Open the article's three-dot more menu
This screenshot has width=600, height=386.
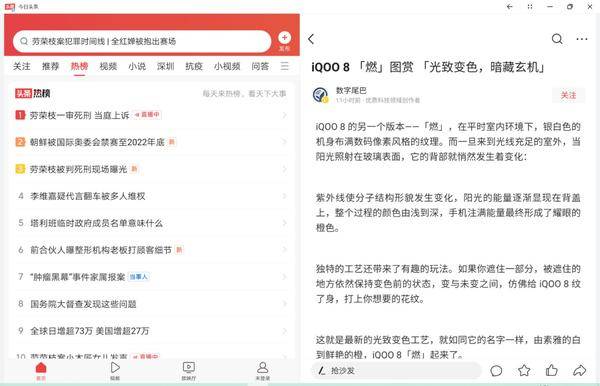tap(582, 39)
